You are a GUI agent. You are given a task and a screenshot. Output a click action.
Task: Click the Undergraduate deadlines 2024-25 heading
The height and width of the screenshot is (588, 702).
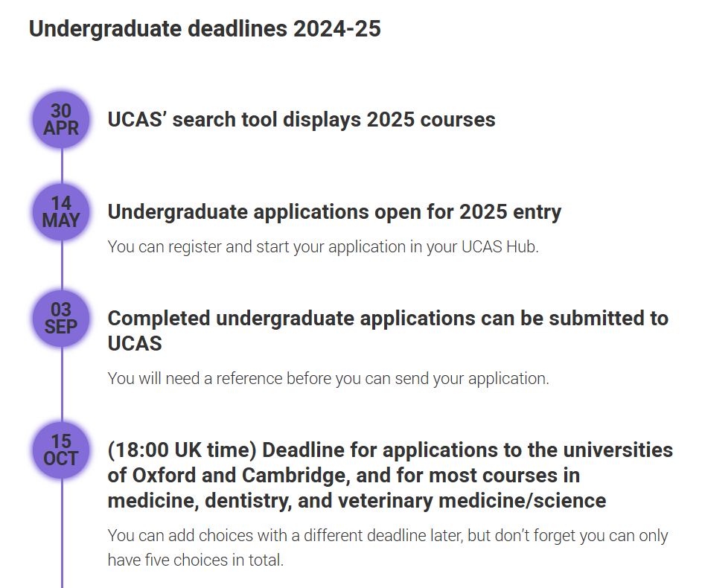click(x=205, y=28)
